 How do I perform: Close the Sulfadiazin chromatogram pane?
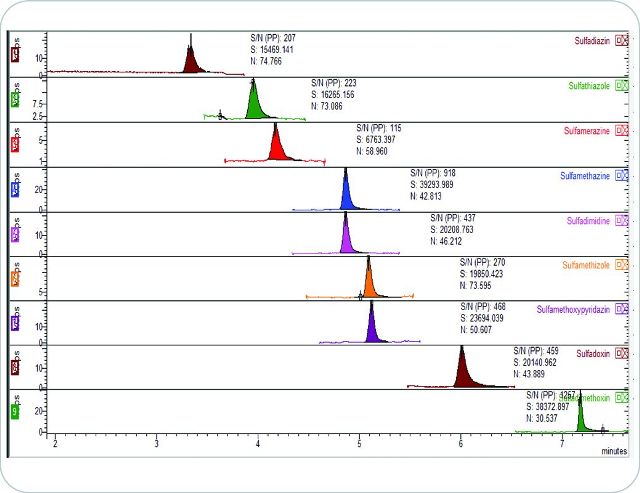(x=625, y=40)
